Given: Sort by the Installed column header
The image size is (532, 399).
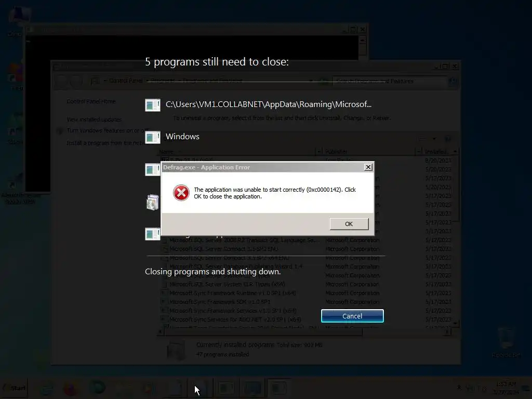Looking at the screenshot, I should (x=437, y=151).
